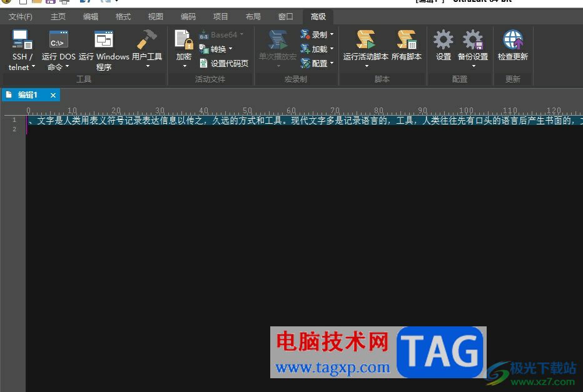Click line number 1 in the gutter

pos(14,119)
